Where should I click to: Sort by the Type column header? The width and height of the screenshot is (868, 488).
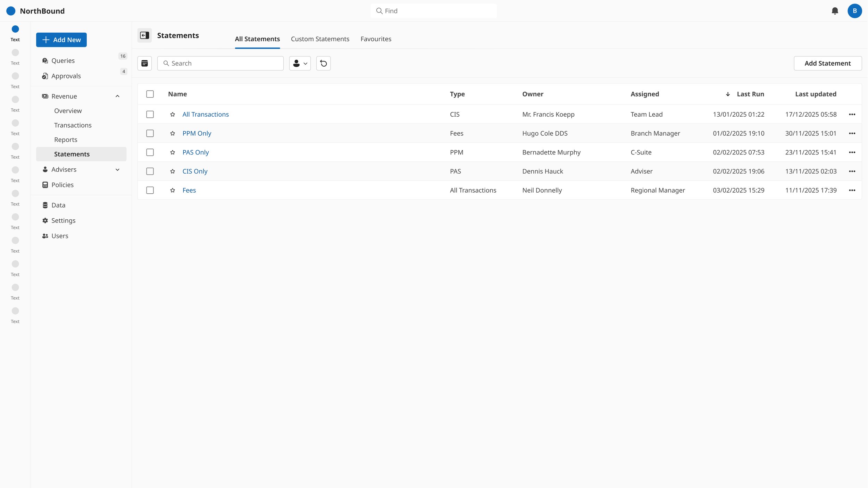[x=457, y=94]
